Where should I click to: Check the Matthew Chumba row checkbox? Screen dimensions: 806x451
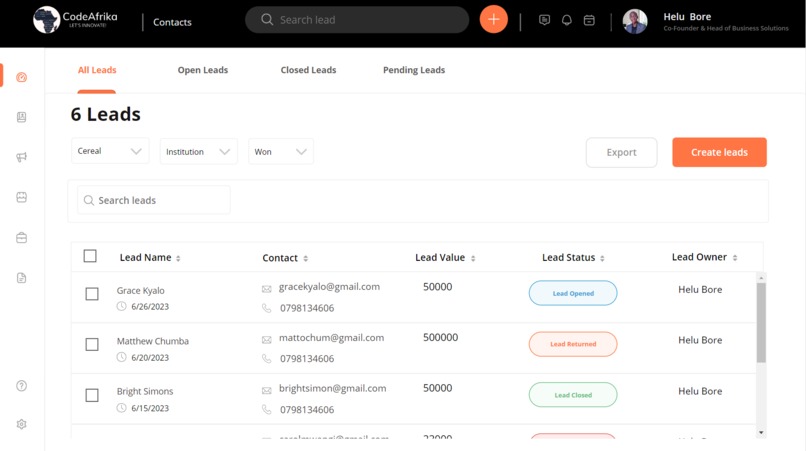pos(92,345)
